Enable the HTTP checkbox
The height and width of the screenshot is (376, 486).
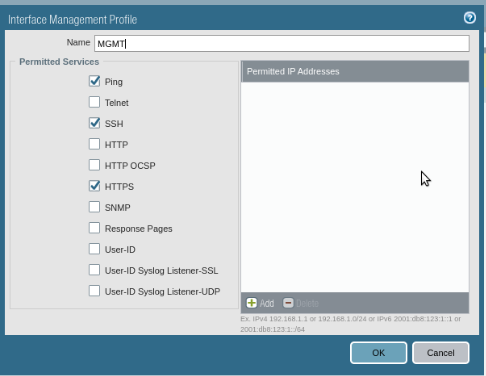pos(94,144)
